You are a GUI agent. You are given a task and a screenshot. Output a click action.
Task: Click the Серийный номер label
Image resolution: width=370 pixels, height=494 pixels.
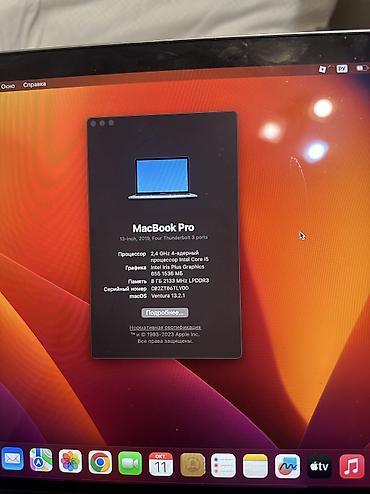125,289
